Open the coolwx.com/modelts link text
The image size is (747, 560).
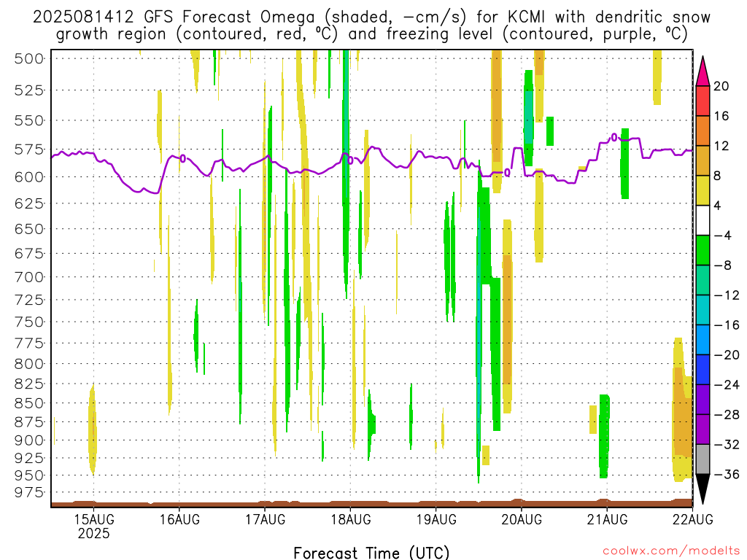pos(671,551)
